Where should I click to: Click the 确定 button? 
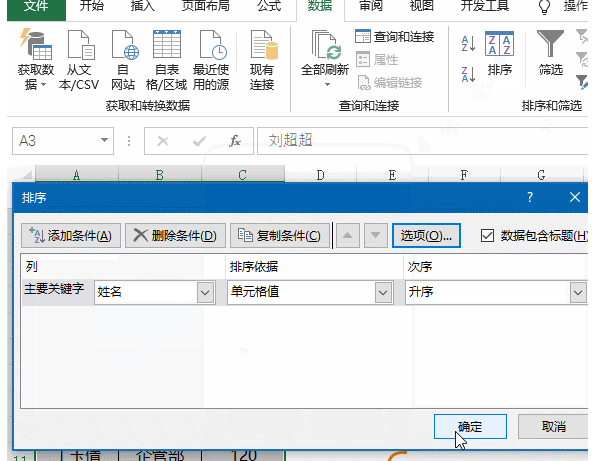(x=470, y=427)
